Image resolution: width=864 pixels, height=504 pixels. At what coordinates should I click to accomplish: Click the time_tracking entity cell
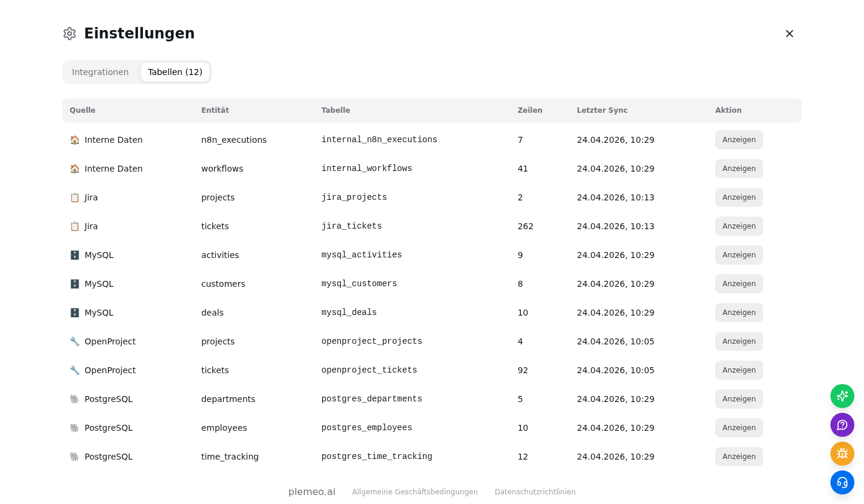point(230,457)
